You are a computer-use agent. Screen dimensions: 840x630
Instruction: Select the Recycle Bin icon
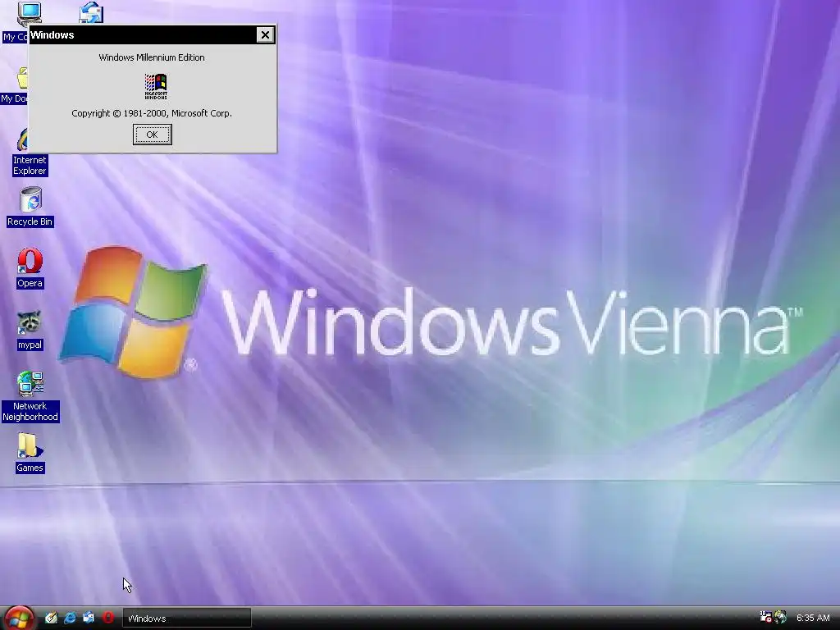coord(30,199)
